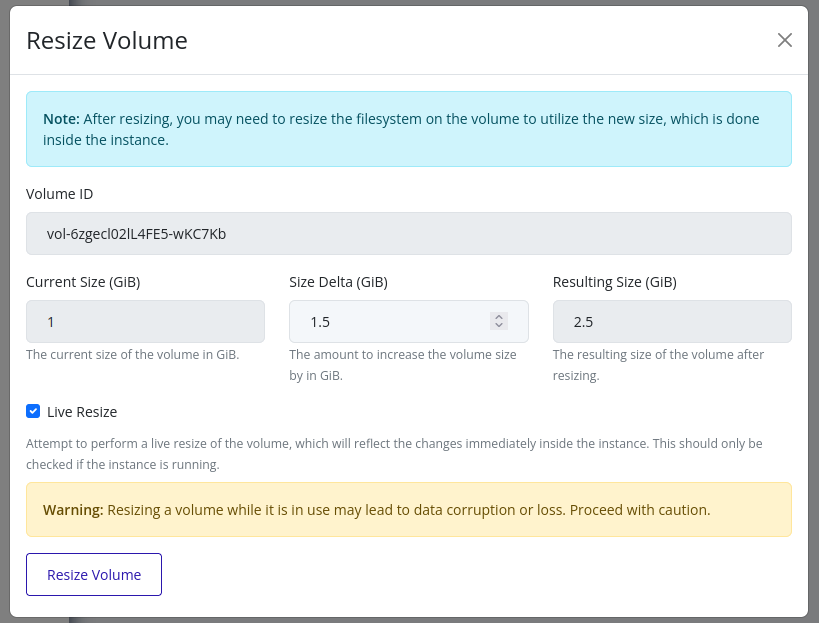
Task: Click the 'Resulting Size (GiB)' label
Action: click(x=615, y=282)
